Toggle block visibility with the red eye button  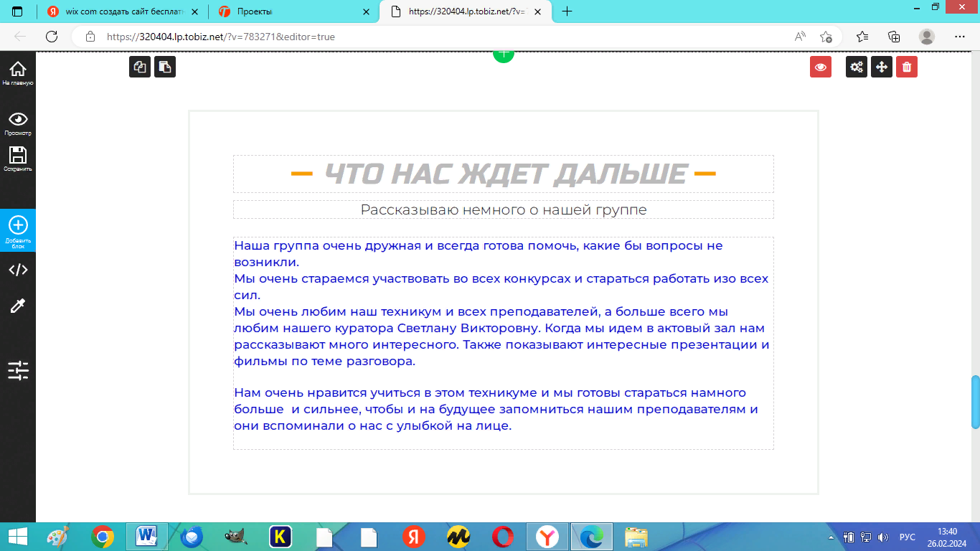tap(821, 67)
